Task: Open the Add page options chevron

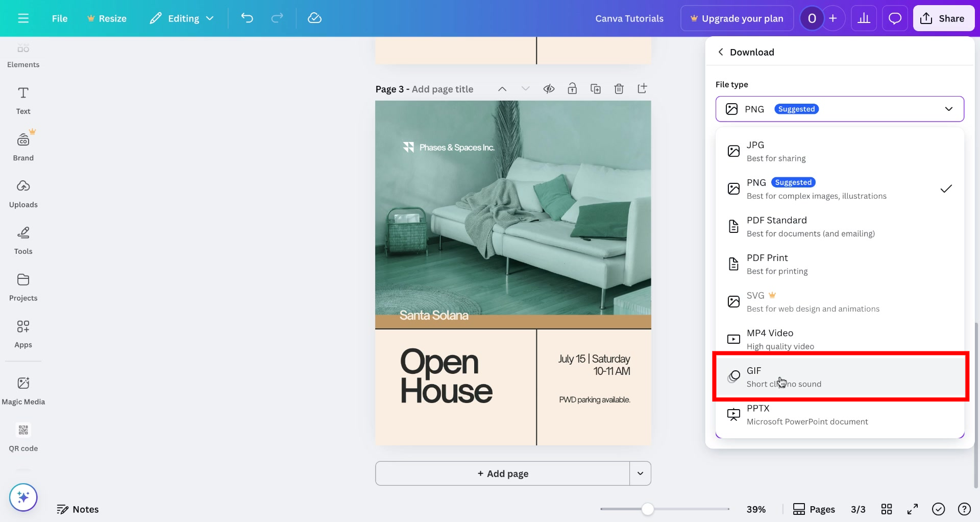Action: coord(640,473)
